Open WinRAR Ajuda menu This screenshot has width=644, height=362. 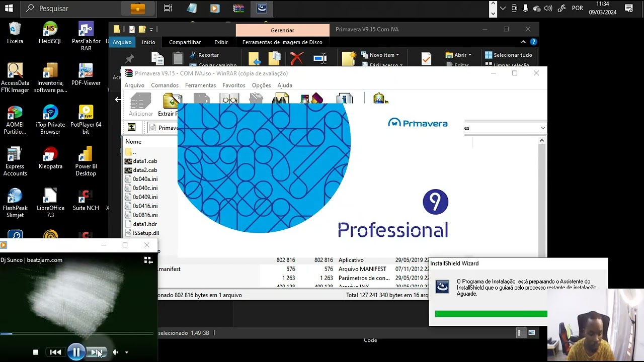pos(285,85)
